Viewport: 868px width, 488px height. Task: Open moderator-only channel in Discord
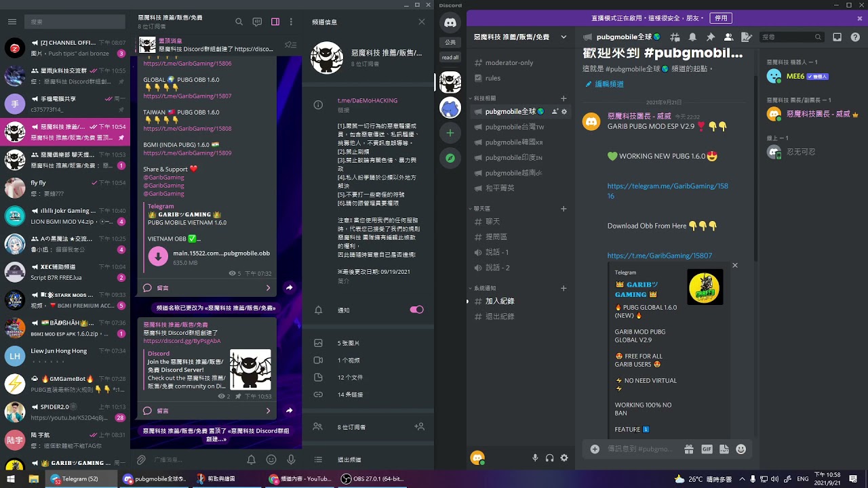coord(521,62)
